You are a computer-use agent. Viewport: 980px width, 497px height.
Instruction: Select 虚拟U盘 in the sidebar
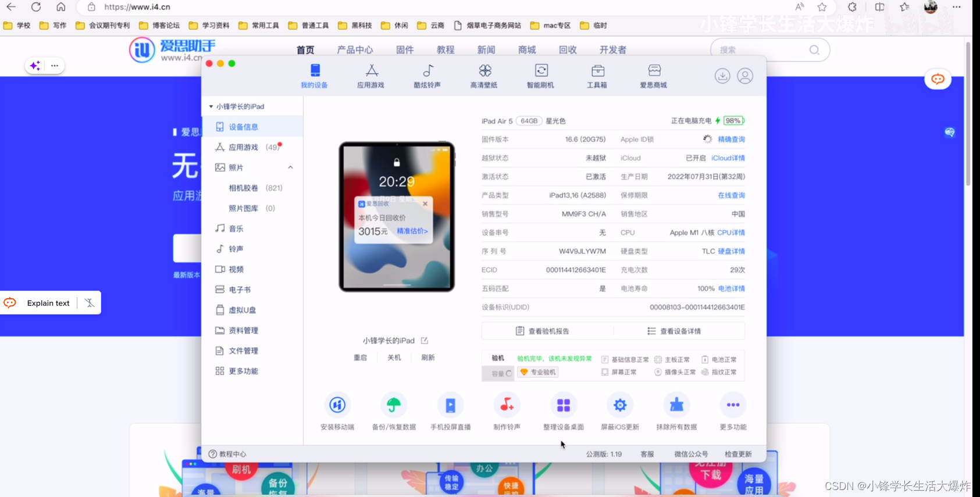[252, 310]
